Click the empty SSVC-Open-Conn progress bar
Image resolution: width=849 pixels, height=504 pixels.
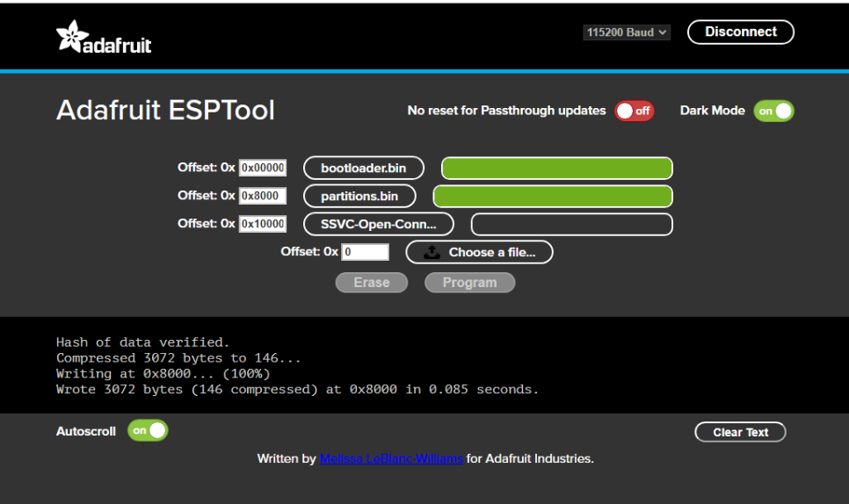point(571,225)
